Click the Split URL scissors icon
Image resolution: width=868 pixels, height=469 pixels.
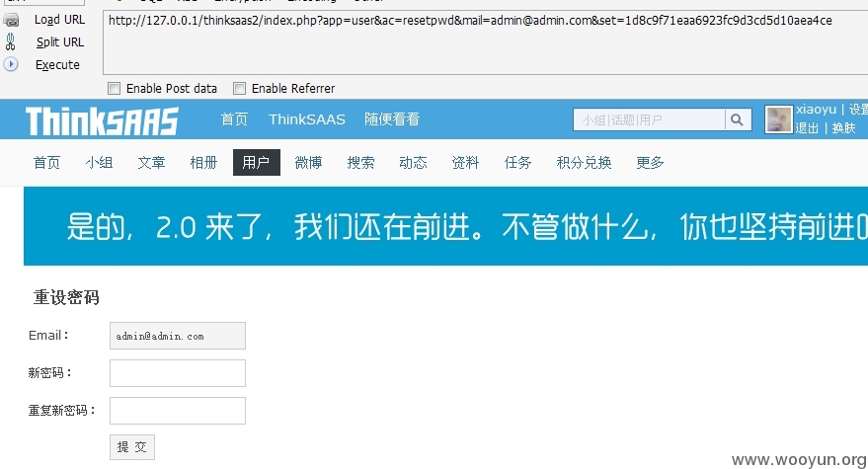tap(11, 41)
